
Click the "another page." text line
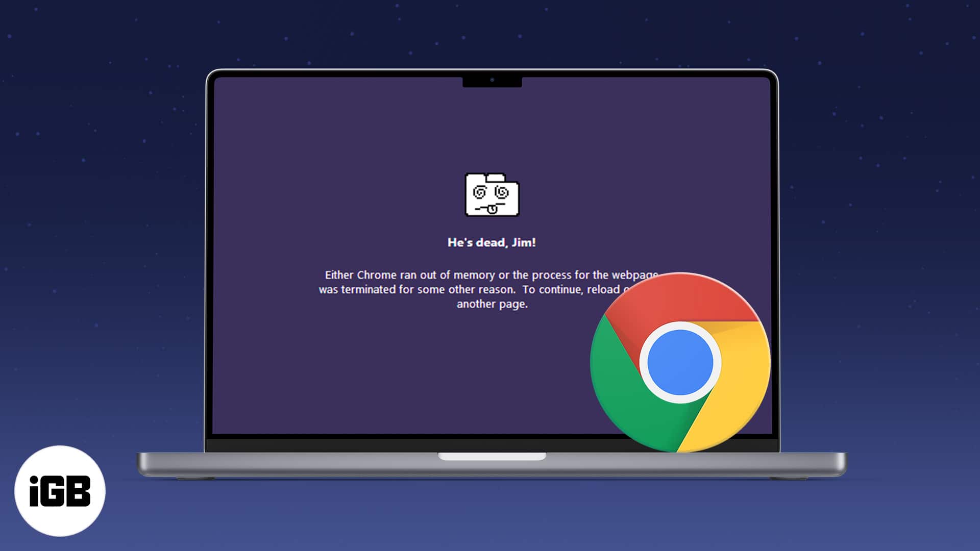[x=492, y=304]
